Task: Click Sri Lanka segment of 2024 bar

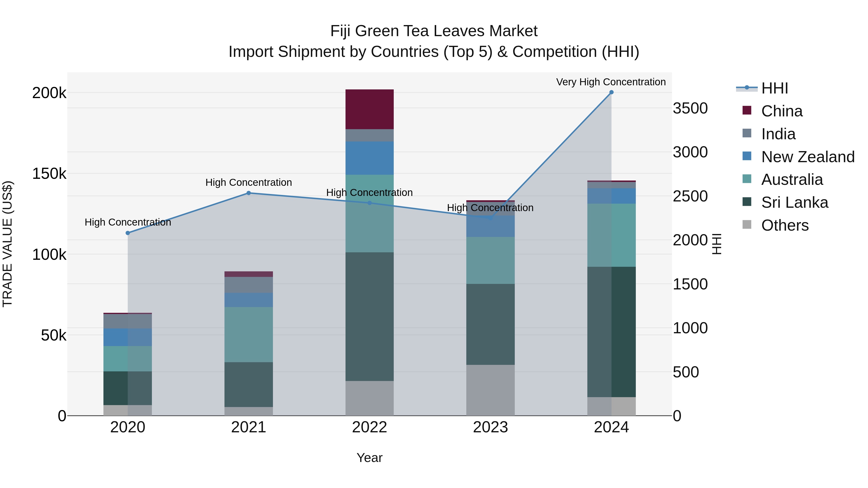Action: [x=611, y=332]
